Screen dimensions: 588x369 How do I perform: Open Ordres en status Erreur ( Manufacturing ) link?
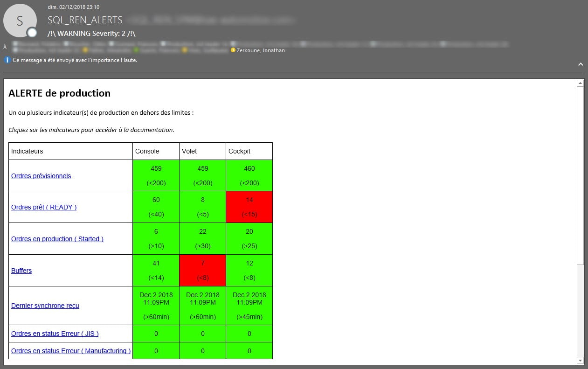click(x=71, y=351)
